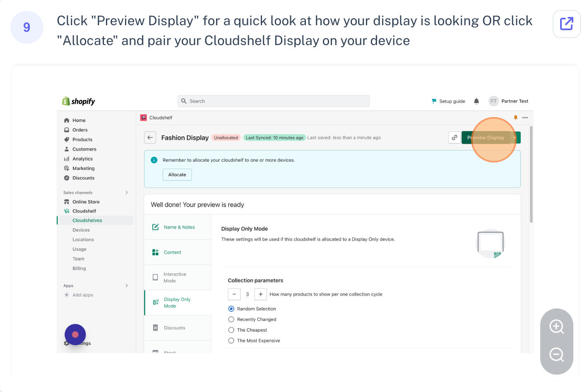Click the Display Only Mode icon
This screenshot has width=587, height=392.
coord(156,302)
